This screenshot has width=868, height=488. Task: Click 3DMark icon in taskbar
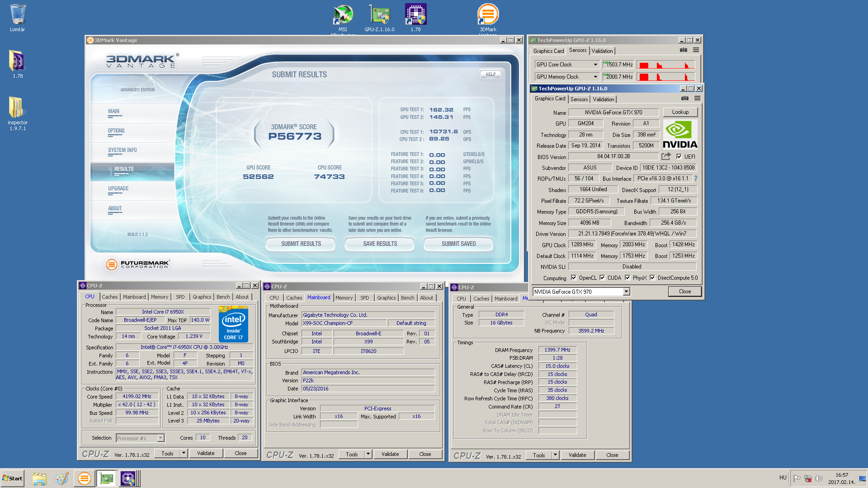pos(84,478)
